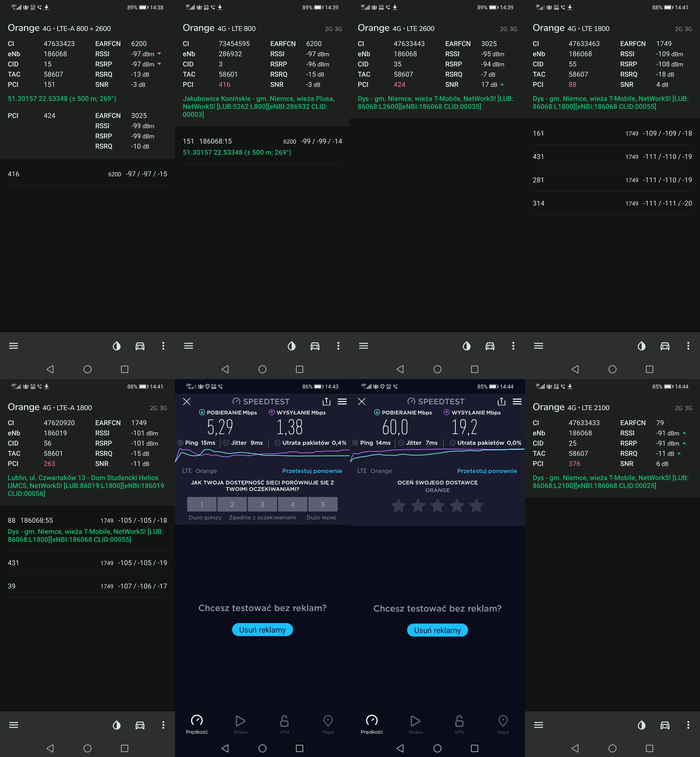The width and height of the screenshot is (700, 757).
Task: Open three-dot overflow menu in LTE 2100 screen
Action: point(688,725)
